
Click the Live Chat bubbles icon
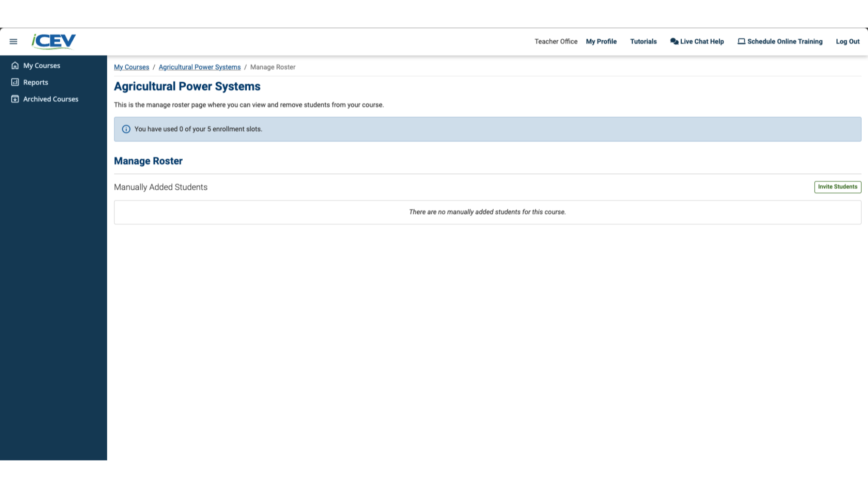coord(674,41)
